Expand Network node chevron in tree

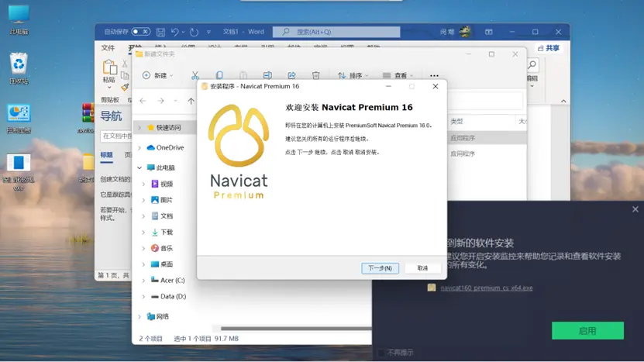tap(139, 316)
